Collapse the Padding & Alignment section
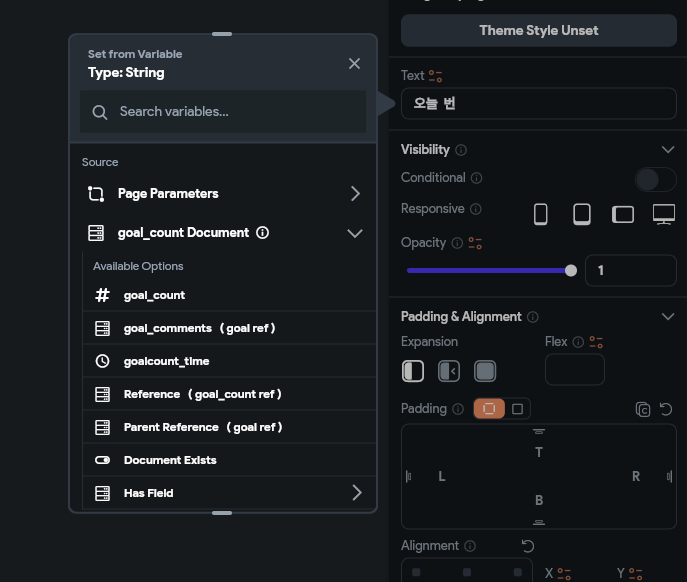Viewport: 687px width, 582px height. tap(668, 316)
